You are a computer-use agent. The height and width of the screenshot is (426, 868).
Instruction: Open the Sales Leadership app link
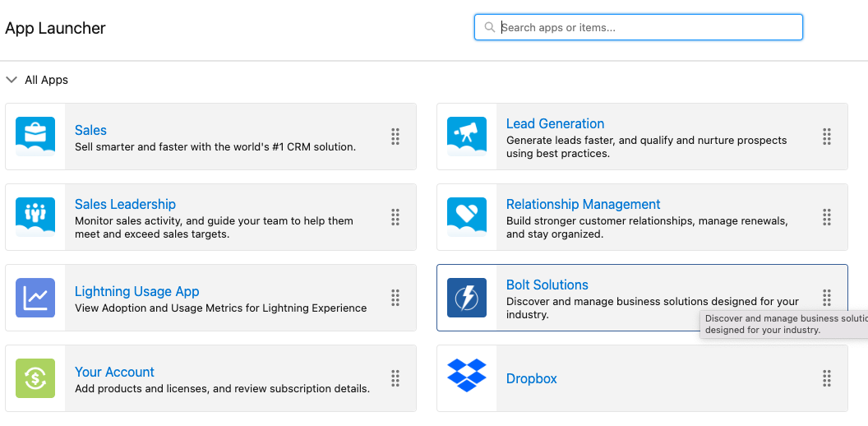[x=125, y=205]
